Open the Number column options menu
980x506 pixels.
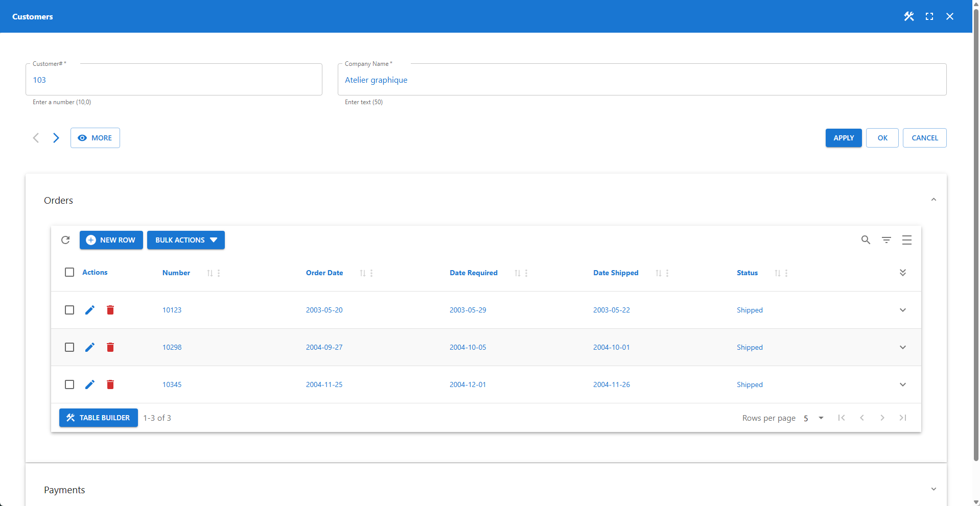point(219,273)
